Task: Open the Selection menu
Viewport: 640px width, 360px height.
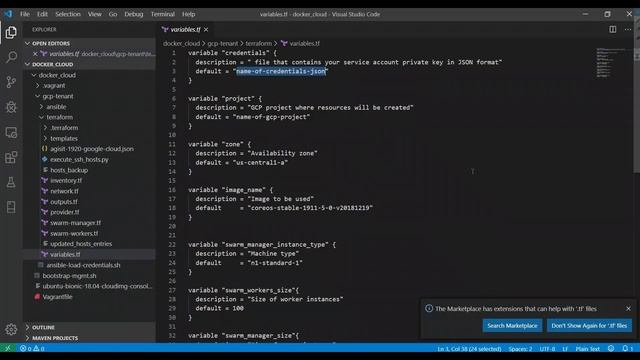Action: coord(68,14)
